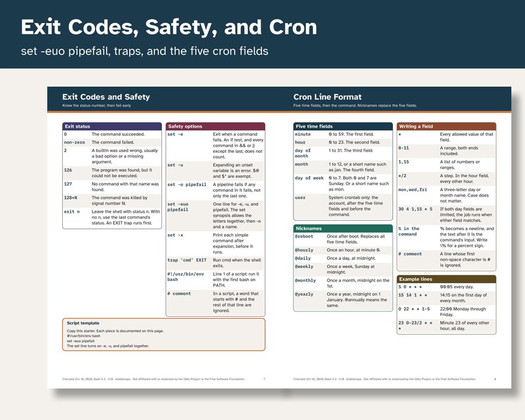Click the 'set -x' option

(175, 235)
